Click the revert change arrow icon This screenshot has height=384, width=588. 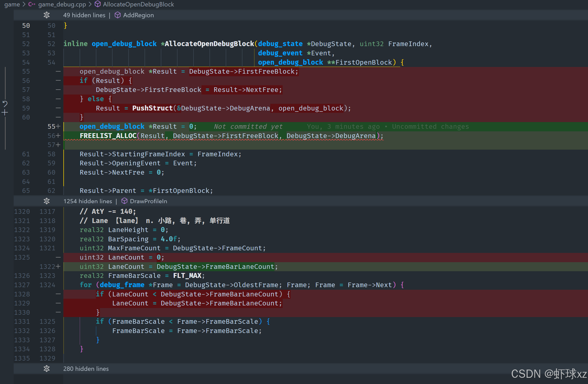point(5,104)
